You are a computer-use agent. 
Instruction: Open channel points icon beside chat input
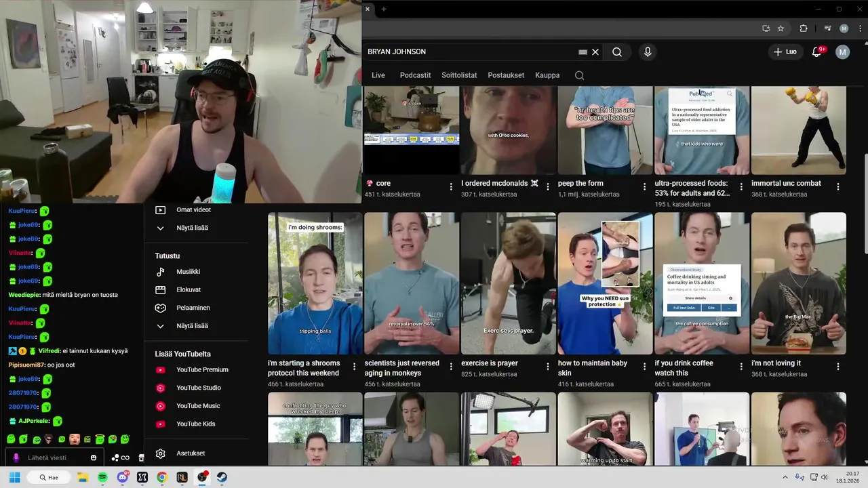(x=120, y=457)
